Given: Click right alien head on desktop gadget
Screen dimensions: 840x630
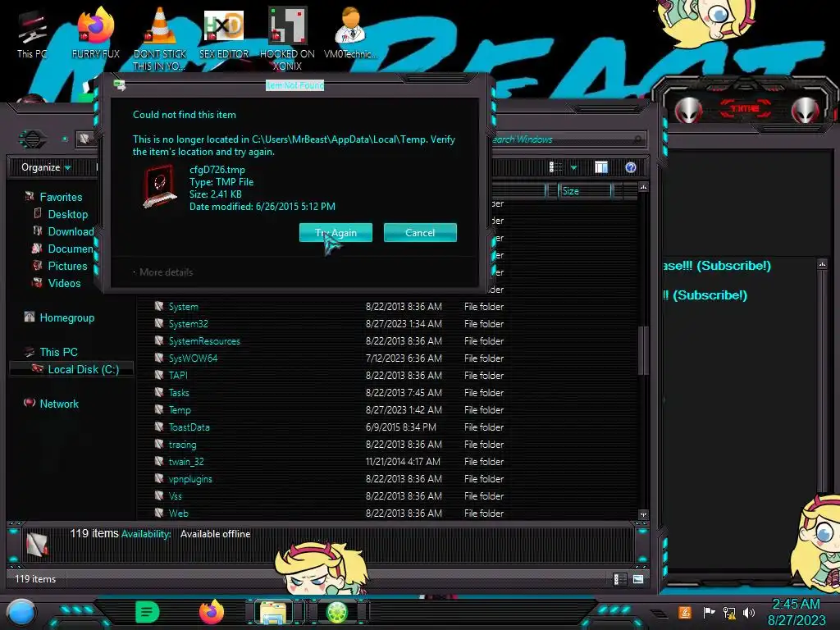Looking at the screenshot, I should 805,111.
